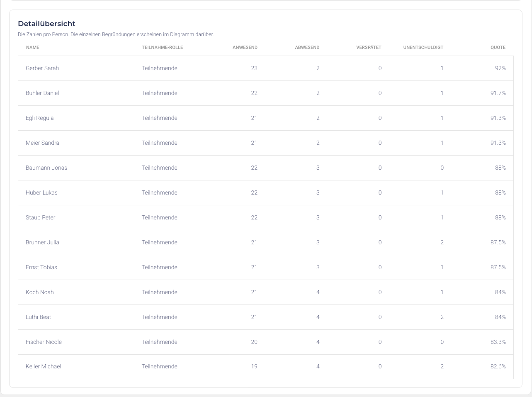Click the VERSPÄTET column header
This screenshot has height=397, width=532.
pos(369,47)
